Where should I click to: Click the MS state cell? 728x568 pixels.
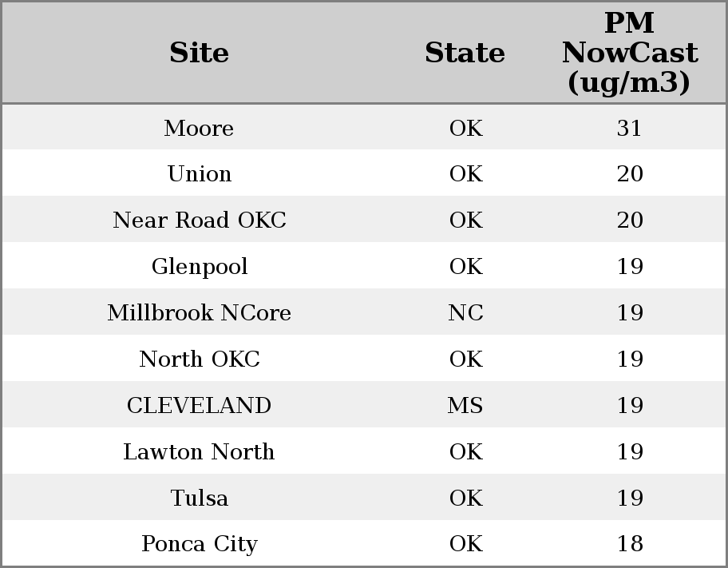click(x=465, y=405)
